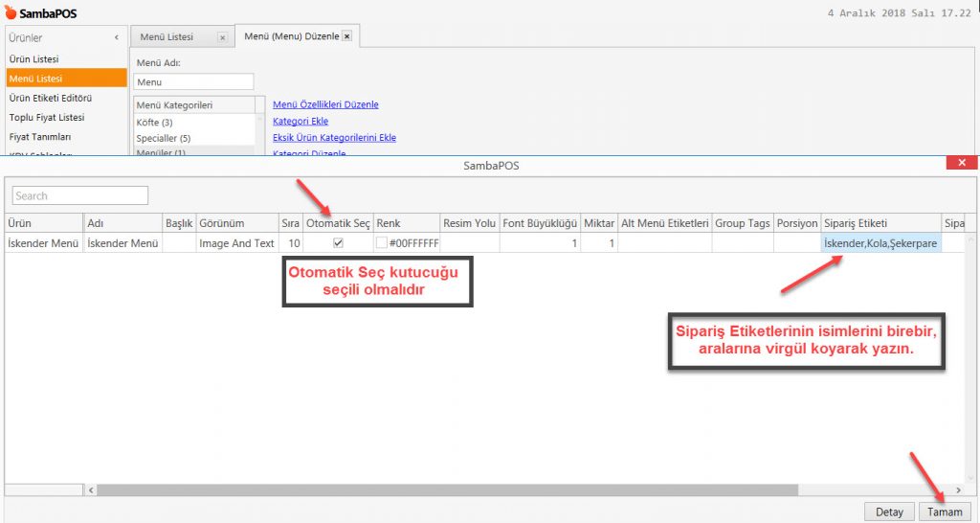Viewport: 980px width, 523px height.
Task: Click the Tamam button
Action: click(x=945, y=512)
